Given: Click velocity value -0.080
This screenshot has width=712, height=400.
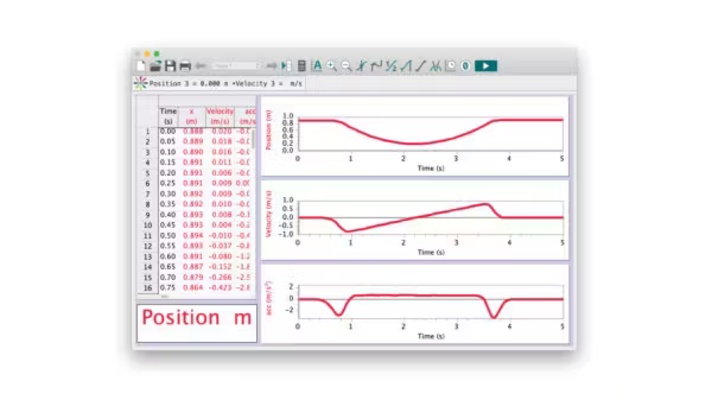Looking at the screenshot, I should coord(220,257).
